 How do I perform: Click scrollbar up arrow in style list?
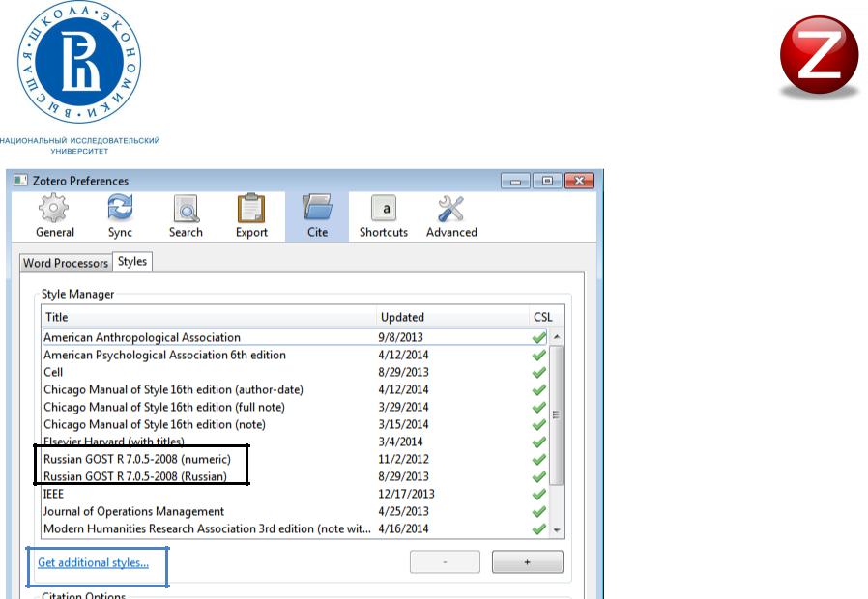pos(557,336)
